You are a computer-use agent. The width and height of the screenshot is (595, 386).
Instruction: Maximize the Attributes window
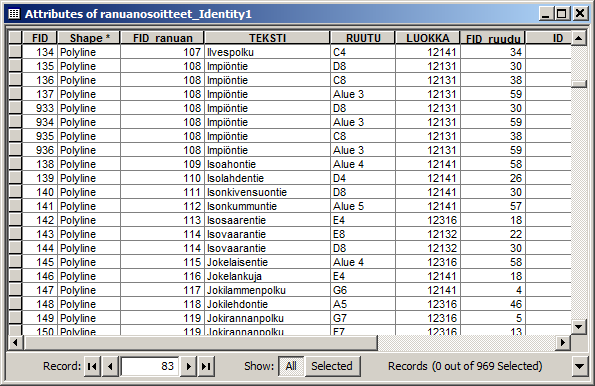coord(562,14)
